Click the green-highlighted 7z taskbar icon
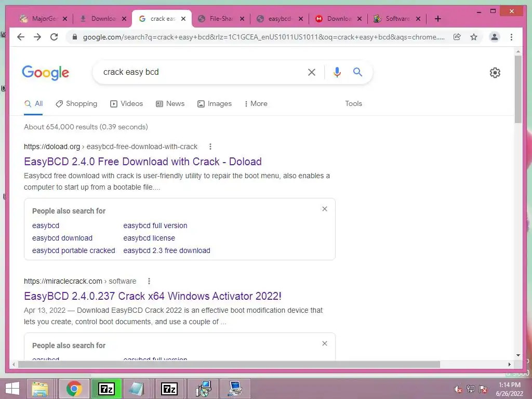 (x=106, y=389)
